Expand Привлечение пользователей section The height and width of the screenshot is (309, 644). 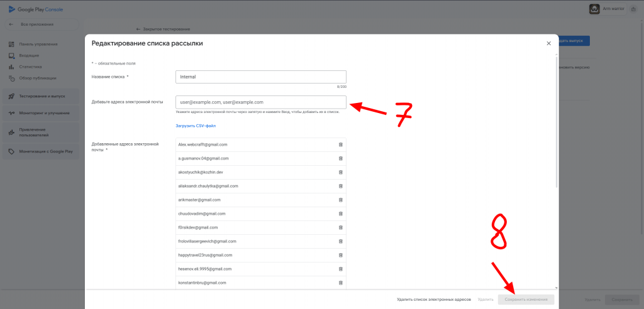click(40, 132)
